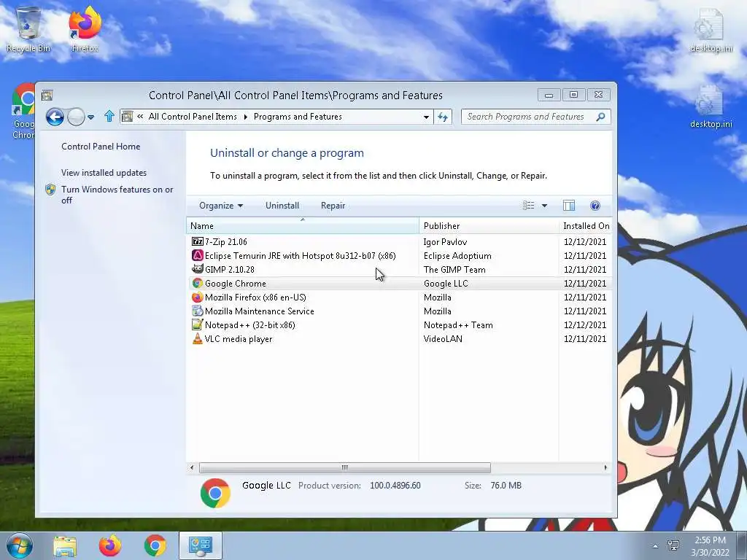Screen dimensions: 747x560
Task: Open the Firefox desktop shortcut
Action: point(85,29)
